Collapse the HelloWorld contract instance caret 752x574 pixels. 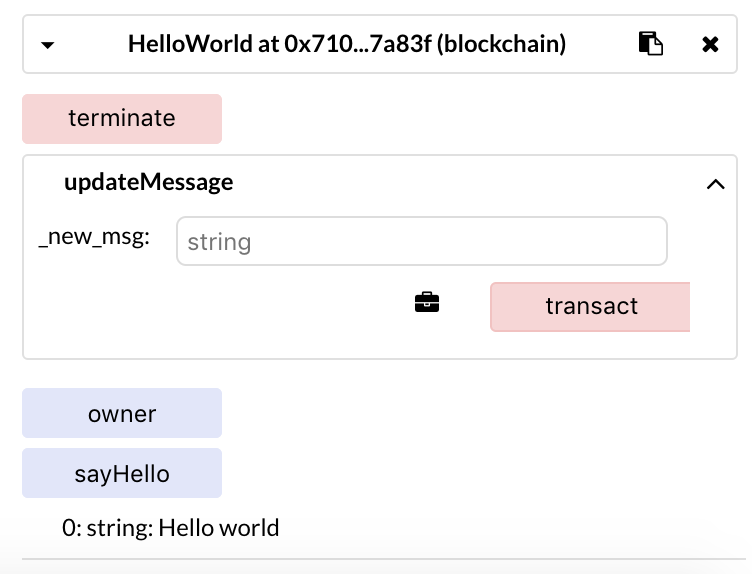tap(47, 45)
